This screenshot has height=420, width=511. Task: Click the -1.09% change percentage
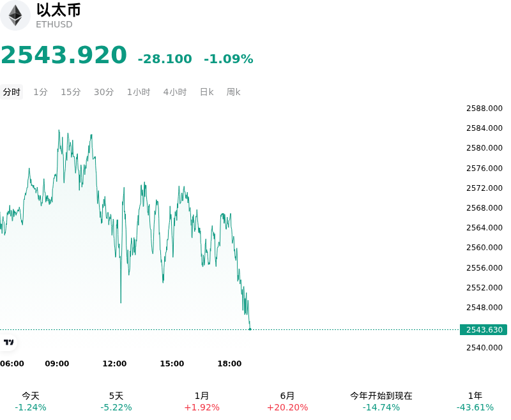(229, 59)
